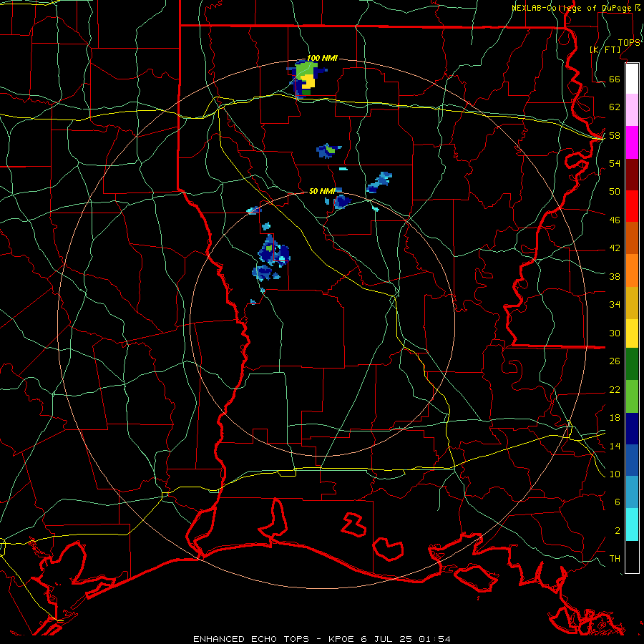The height and width of the screenshot is (644, 644).
Task: Click the "26" legend value
Action: [615, 361]
